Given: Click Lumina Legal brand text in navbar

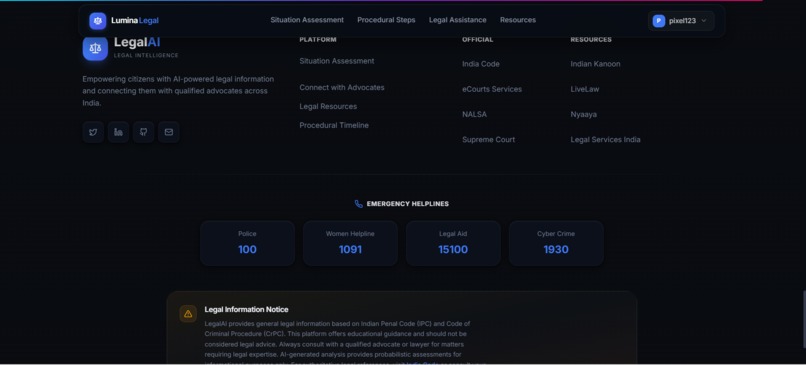Looking at the screenshot, I should 135,21.
